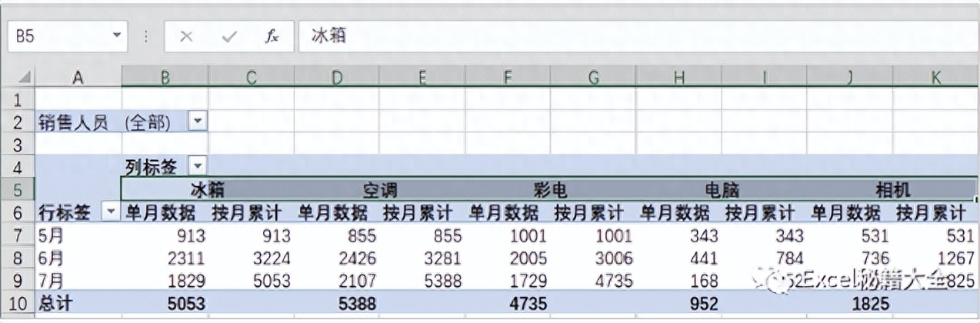The image size is (980, 323).
Task: Click the 销售人员 cell
Action: [78, 122]
